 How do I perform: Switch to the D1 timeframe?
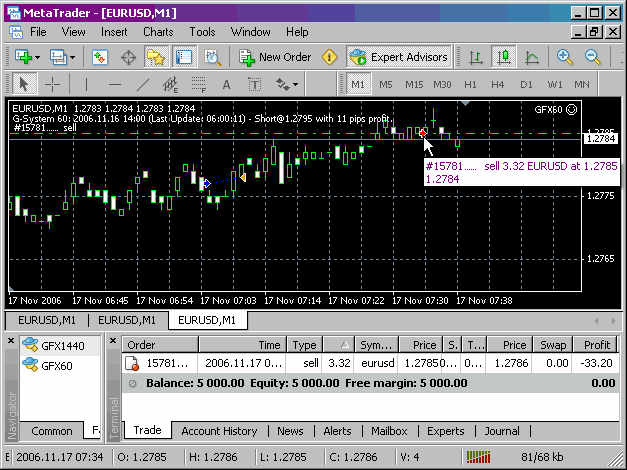pyautogui.click(x=526, y=84)
